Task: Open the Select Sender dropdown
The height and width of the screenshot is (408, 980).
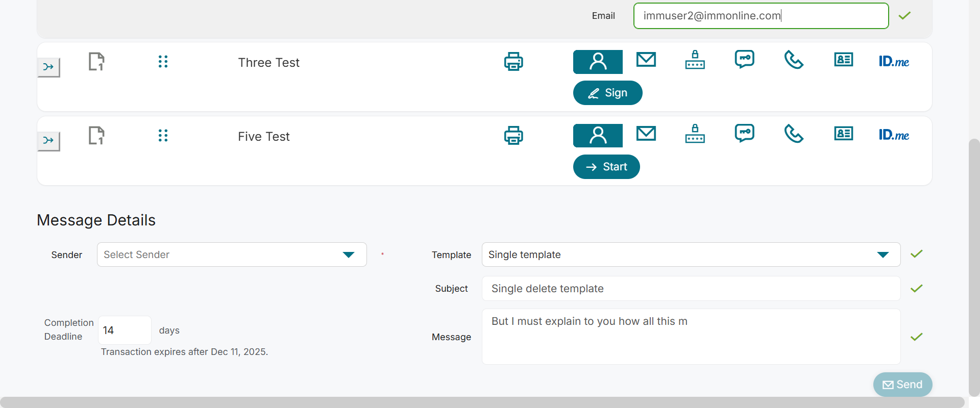Action: click(x=232, y=254)
